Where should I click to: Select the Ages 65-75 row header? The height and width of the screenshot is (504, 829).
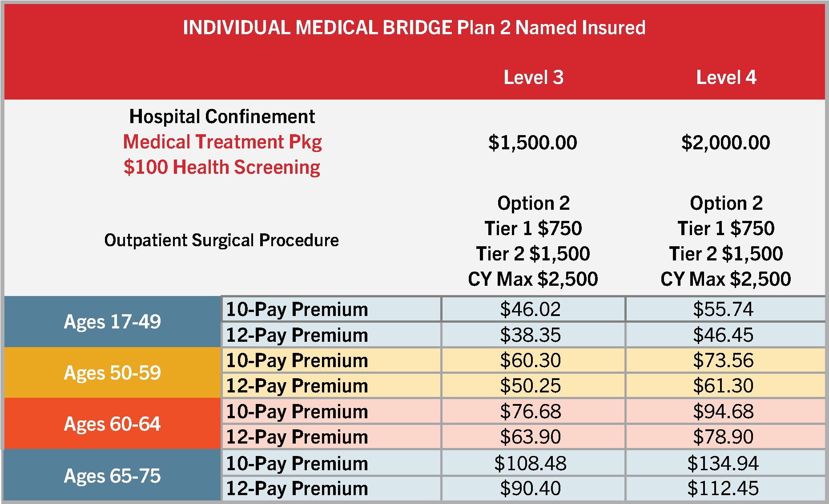(113, 476)
